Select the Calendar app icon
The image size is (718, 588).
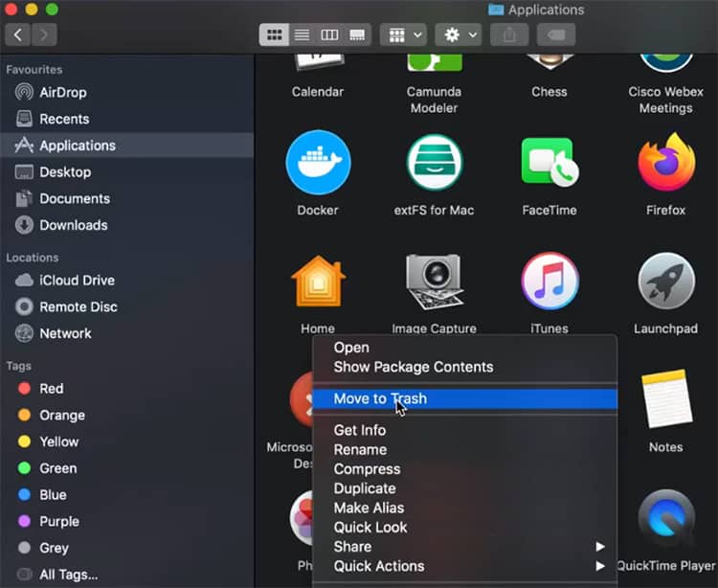pyautogui.click(x=318, y=63)
